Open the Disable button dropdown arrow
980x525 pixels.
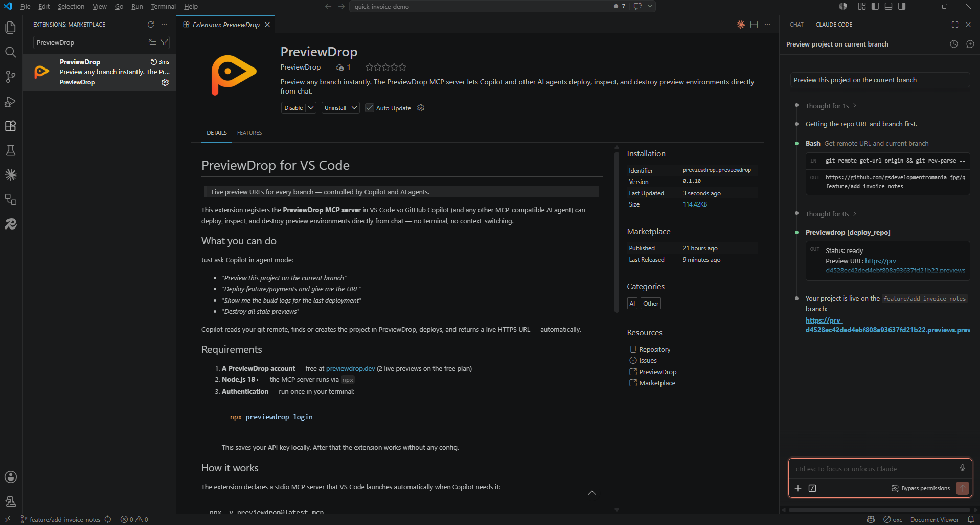coord(311,108)
